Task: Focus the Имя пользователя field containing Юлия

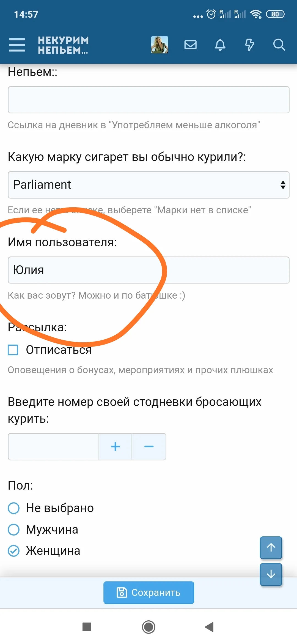Action: click(x=148, y=270)
